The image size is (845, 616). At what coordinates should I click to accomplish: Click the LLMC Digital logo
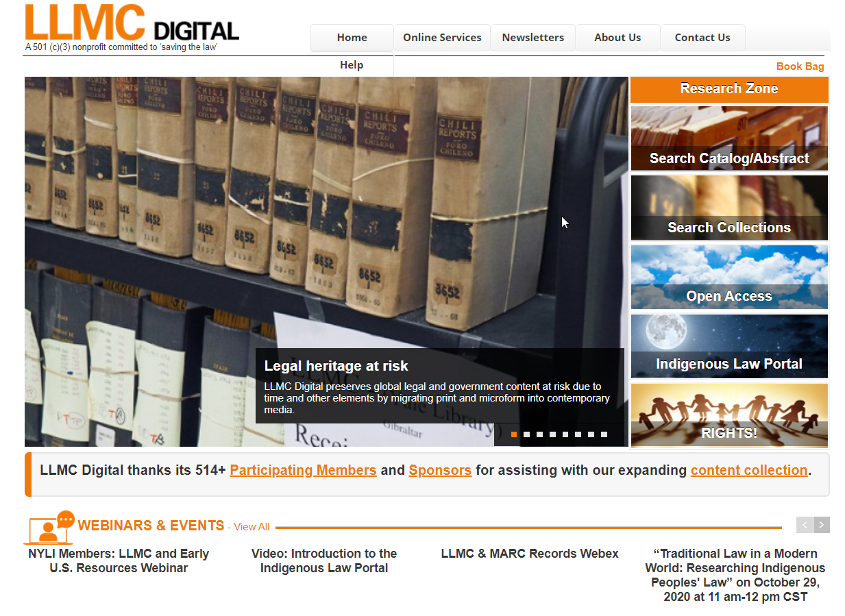[132, 22]
